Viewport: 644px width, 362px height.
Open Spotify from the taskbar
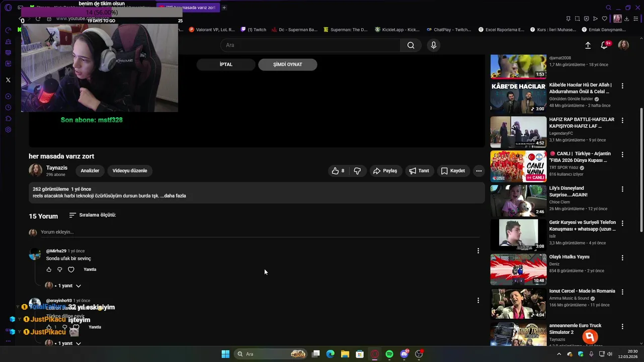point(389,354)
